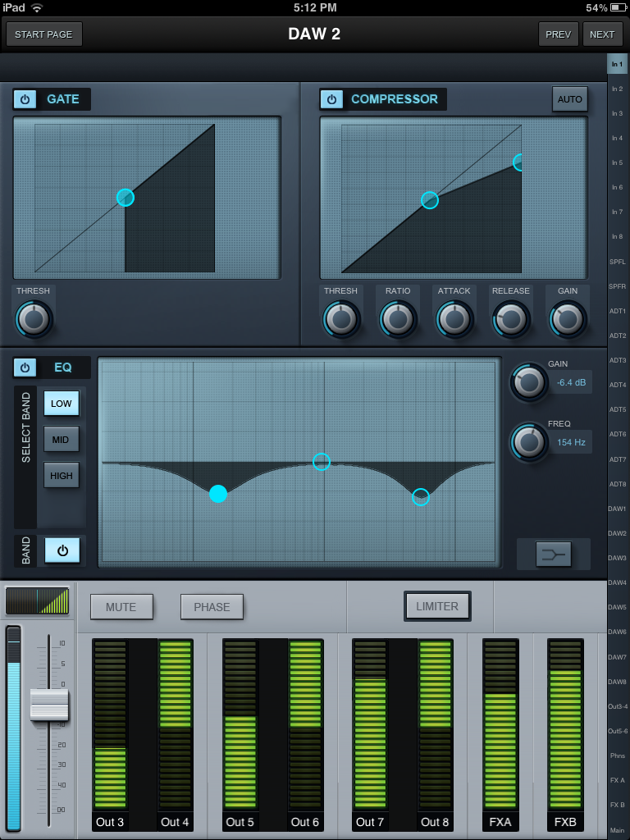
Task: Toggle the LIMITER button
Action: coord(437,606)
